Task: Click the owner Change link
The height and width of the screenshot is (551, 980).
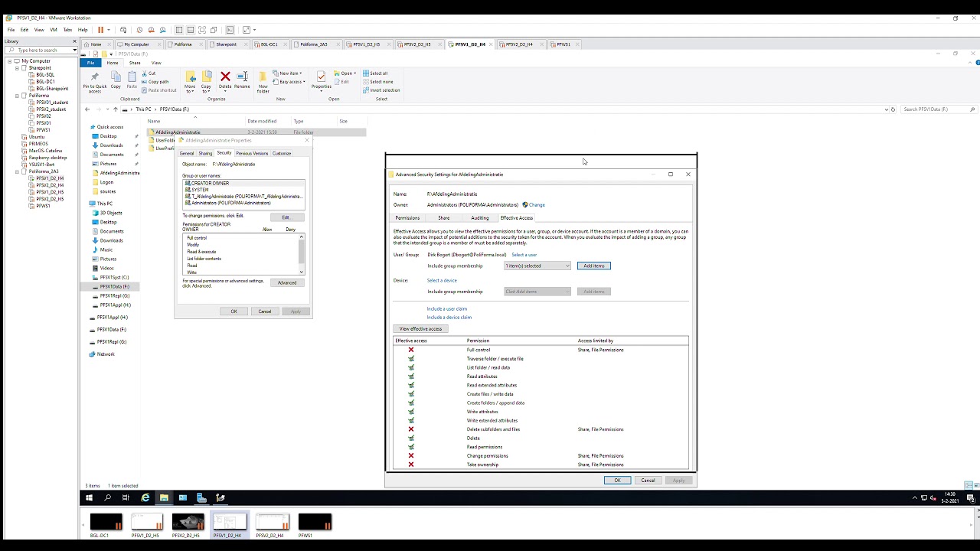Action: [537, 205]
